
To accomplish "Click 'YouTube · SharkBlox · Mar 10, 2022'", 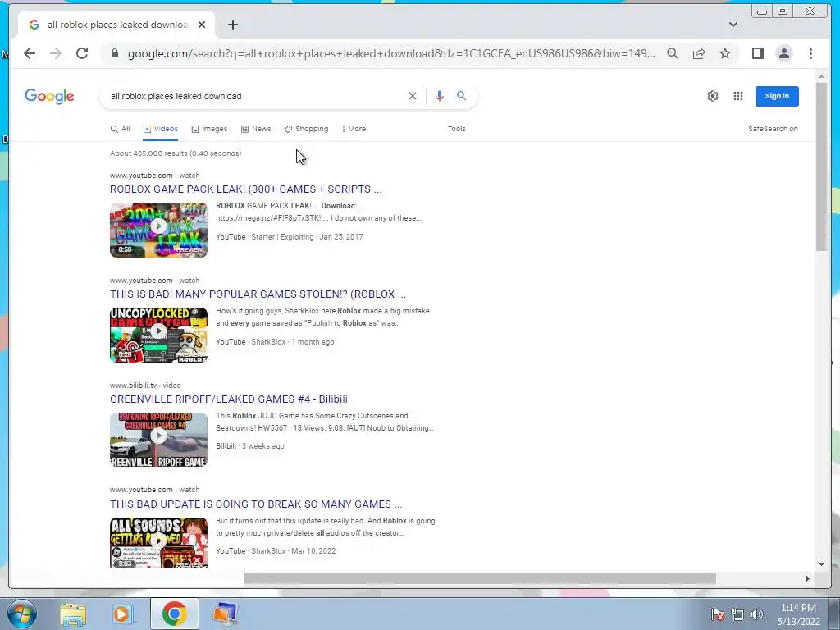I will 276,551.
